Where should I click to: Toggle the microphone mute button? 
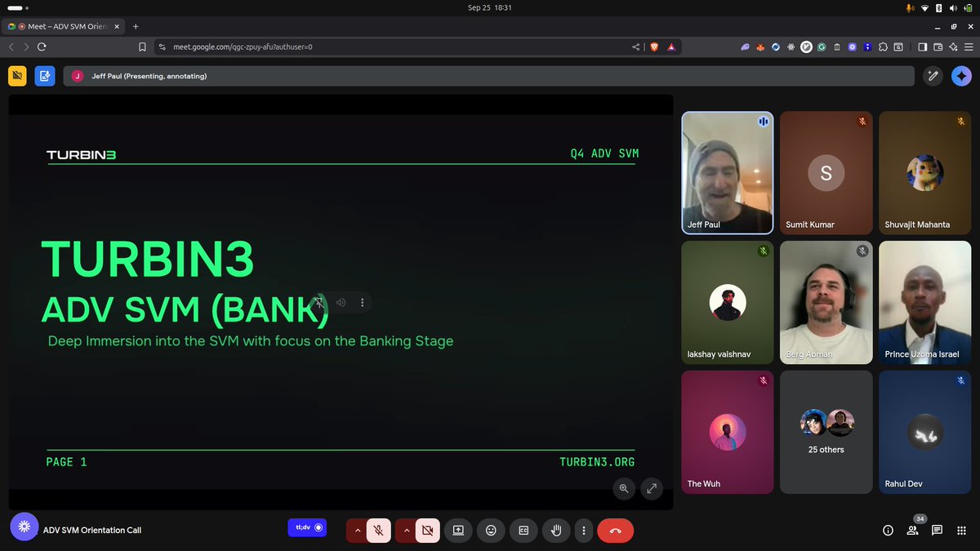(x=378, y=530)
